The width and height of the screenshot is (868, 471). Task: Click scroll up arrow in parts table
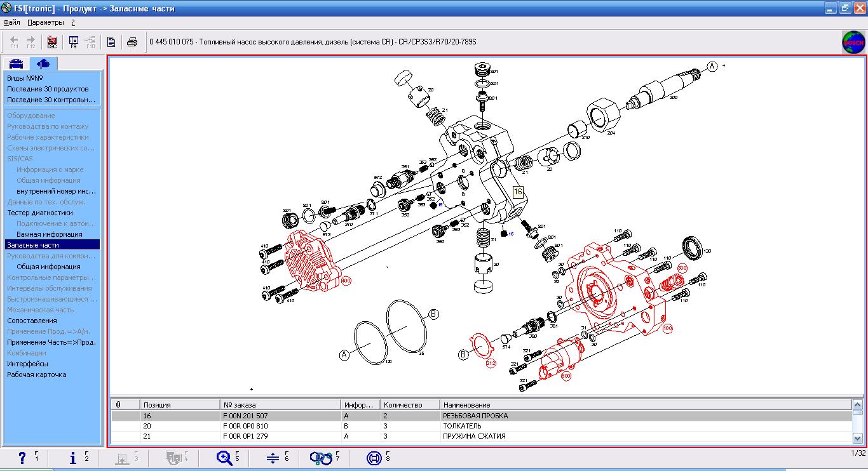857,405
